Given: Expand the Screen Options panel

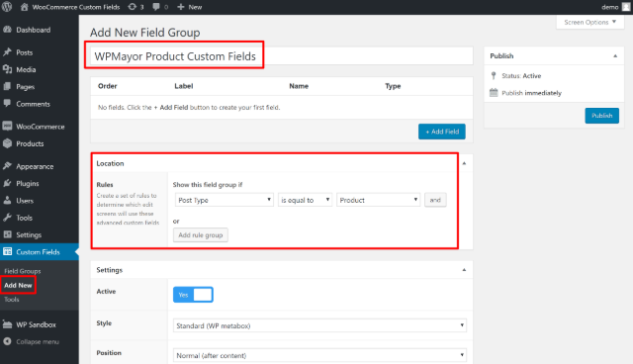Looking at the screenshot, I should coord(589,22).
